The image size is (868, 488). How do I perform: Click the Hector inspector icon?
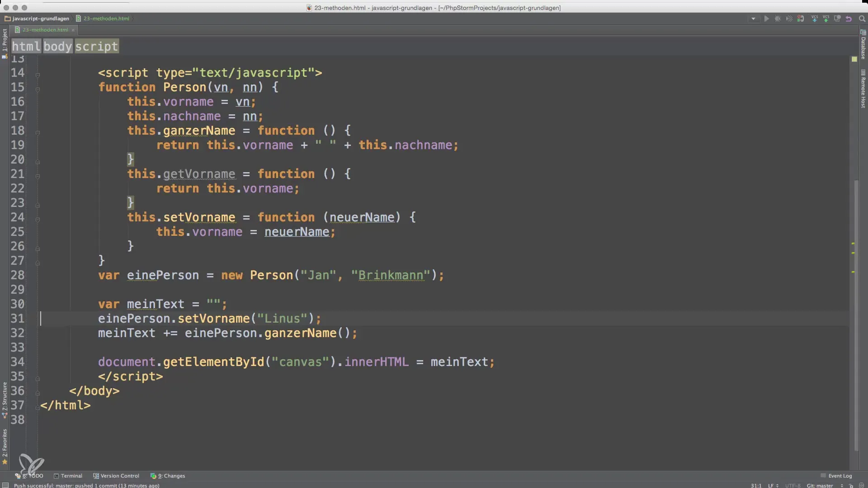[x=861, y=485]
